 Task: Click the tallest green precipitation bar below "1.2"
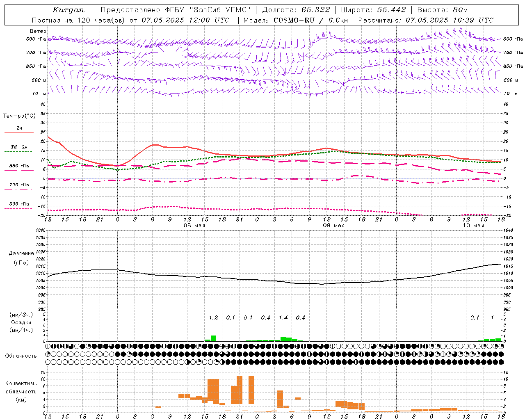tap(213, 338)
